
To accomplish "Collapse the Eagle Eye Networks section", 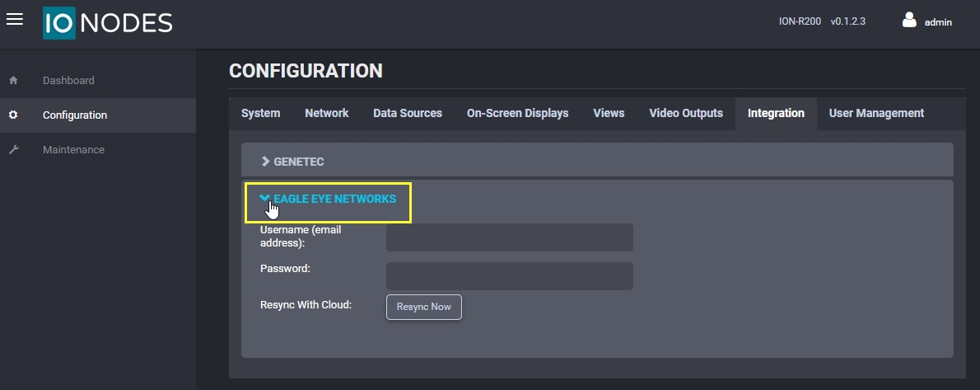I will click(328, 199).
